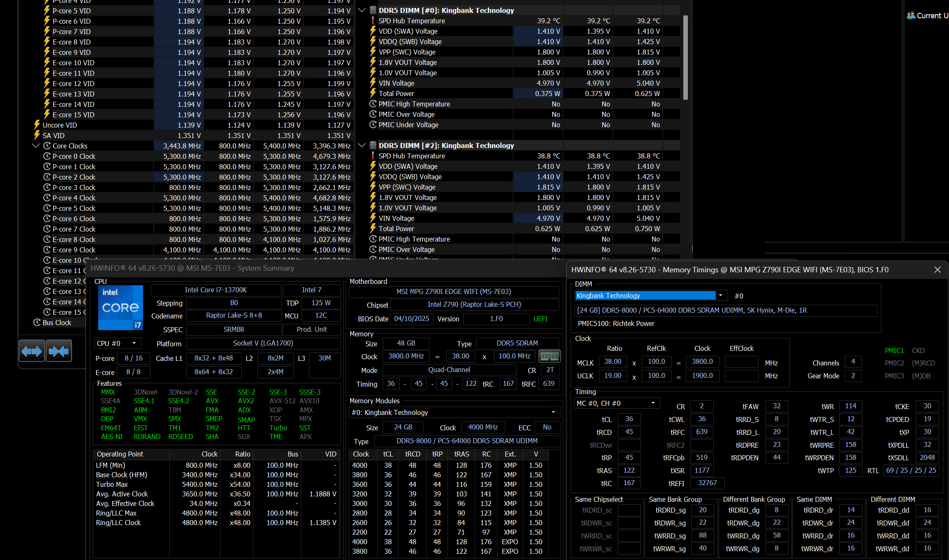Click the 'Raptor Lake-S 8+8' codename field
949x560 pixels.
point(234,315)
